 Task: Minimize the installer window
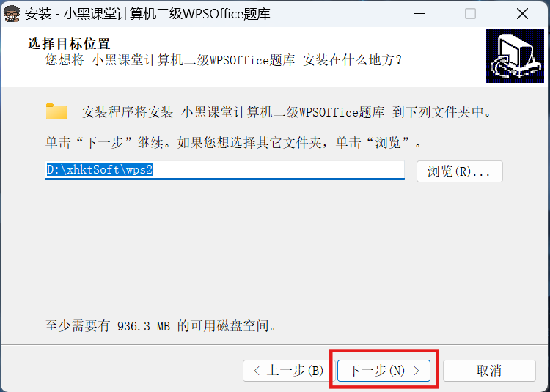(419, 14)
